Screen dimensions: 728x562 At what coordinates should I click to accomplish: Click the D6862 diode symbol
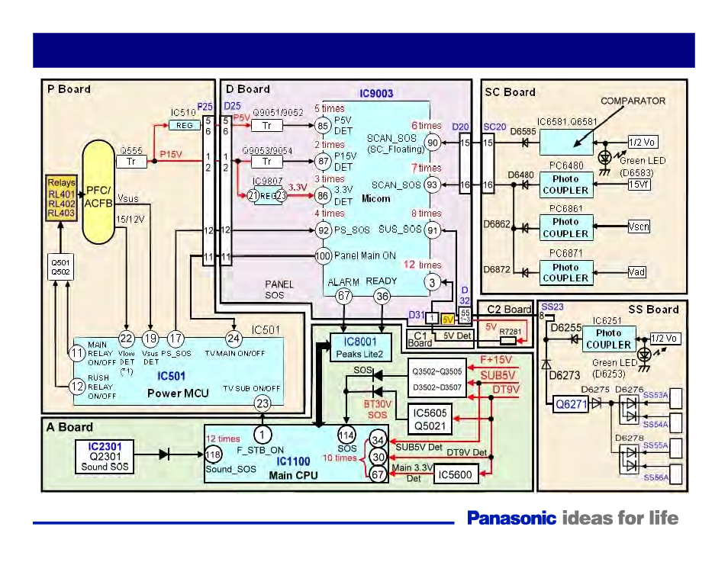525,227
